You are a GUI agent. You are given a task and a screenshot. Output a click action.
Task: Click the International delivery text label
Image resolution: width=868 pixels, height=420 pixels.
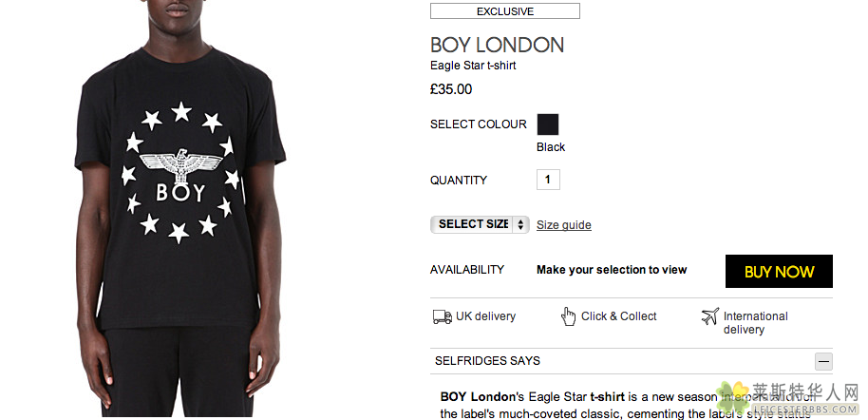coord(755,322)
